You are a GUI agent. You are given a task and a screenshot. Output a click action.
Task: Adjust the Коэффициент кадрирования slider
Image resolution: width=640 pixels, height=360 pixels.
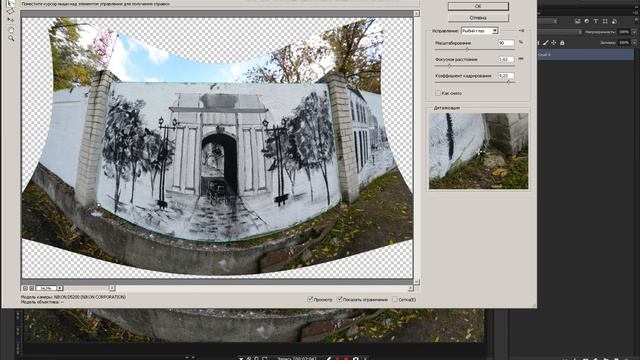tap(509, 82)
